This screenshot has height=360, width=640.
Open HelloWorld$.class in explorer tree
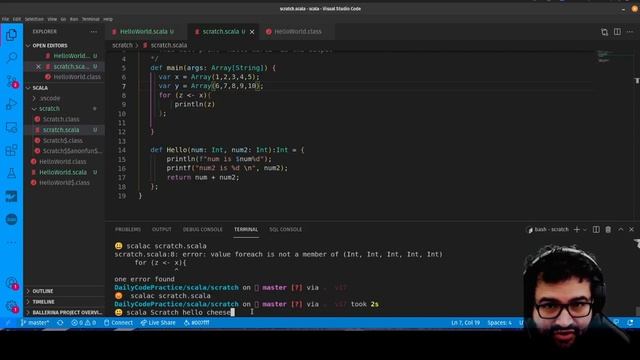click(x=64, y=182)
